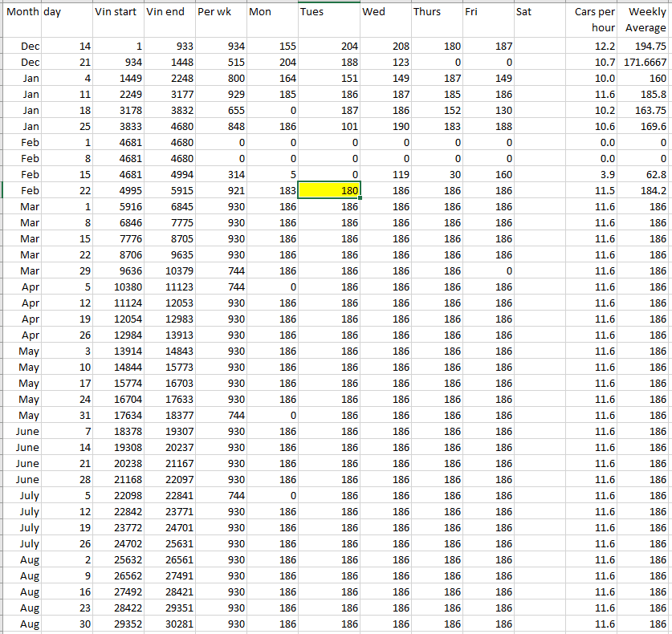Select the Wed cell containing 119
The height and width of the screenshot is (634, 672).
385,175
